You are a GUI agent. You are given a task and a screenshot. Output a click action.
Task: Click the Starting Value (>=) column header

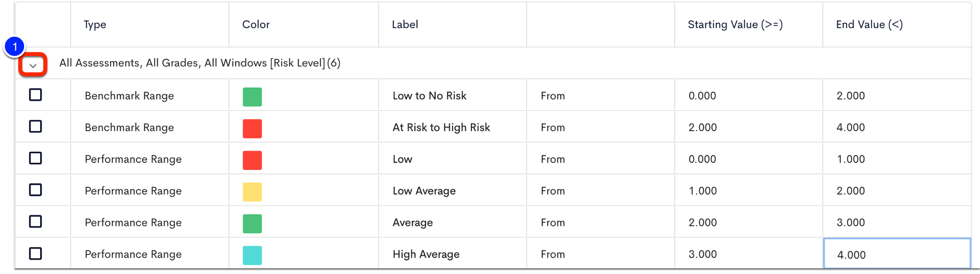pos(735,25)
